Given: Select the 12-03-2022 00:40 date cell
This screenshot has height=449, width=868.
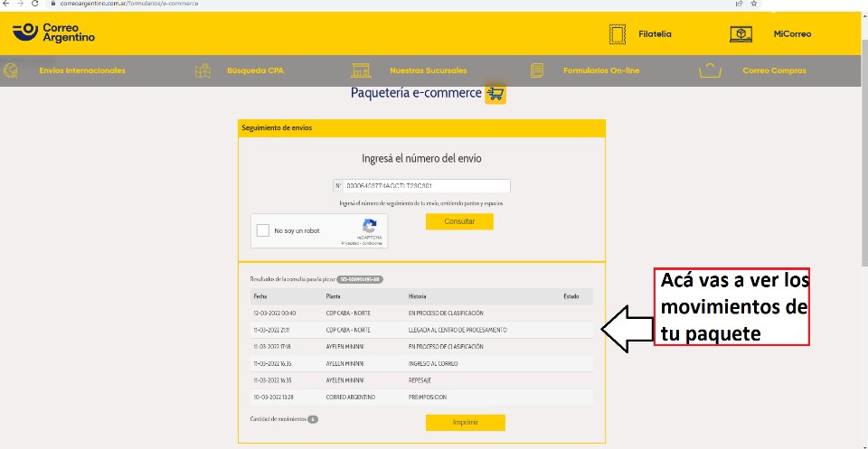Looking at the screenshot, I should 275,313.
